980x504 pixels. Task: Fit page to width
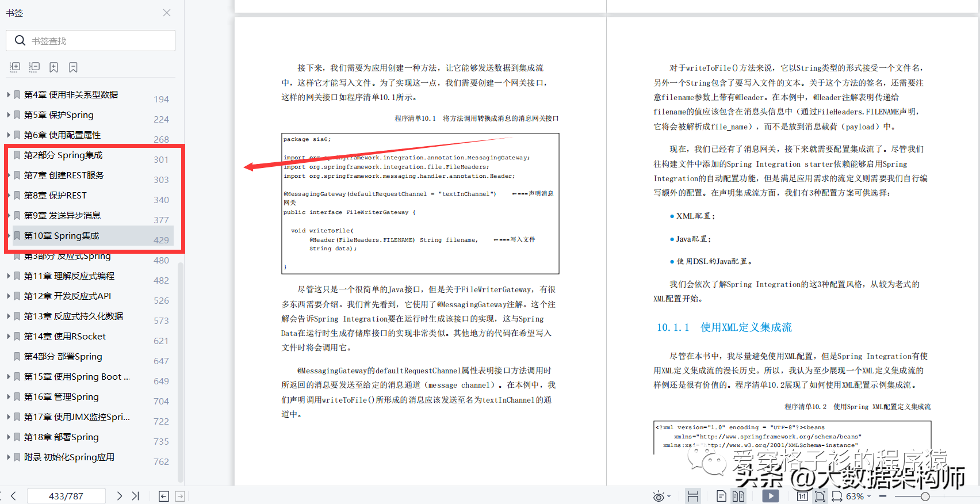837,496
